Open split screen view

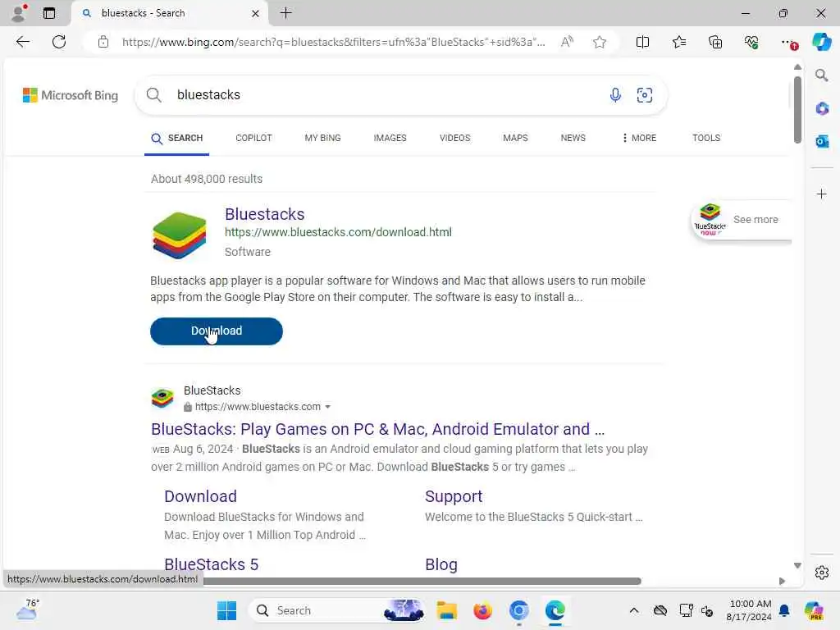click(642, 42)
